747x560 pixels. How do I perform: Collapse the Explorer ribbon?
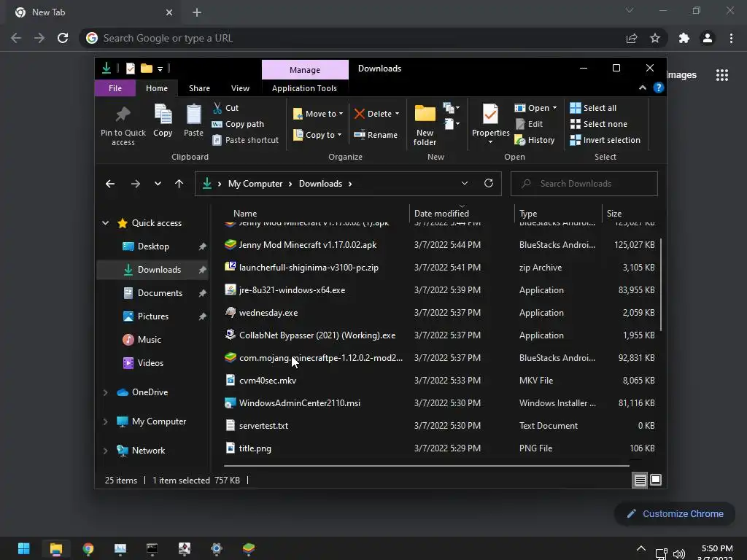(642, 87)
